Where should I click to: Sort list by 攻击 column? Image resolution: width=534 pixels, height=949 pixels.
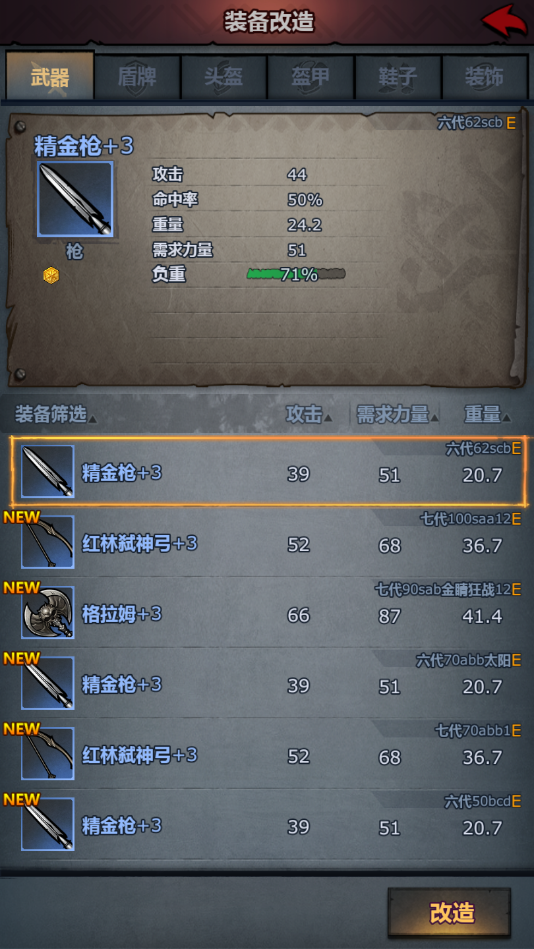tap(309, 415)
